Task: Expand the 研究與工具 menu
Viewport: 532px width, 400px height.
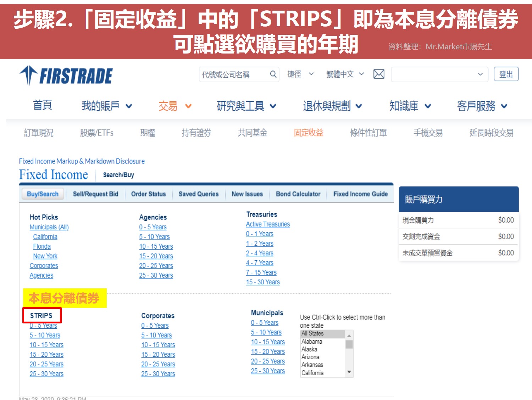Action: coord(246,106)
